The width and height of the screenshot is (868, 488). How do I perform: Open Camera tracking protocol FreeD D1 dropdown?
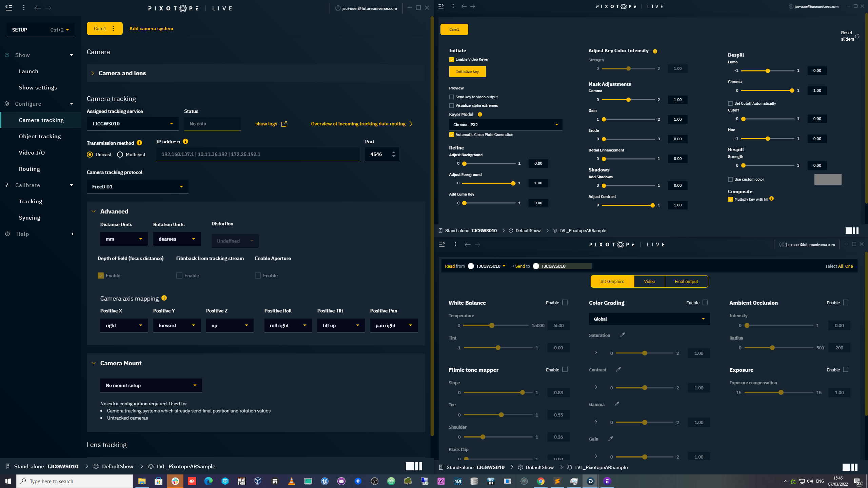[137, 187]
